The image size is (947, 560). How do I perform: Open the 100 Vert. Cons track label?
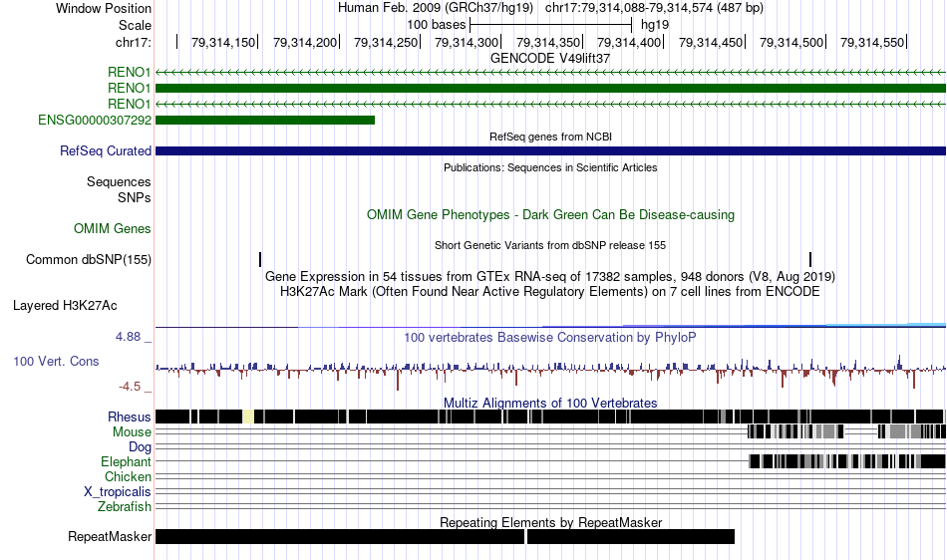[x=56, y=361]
